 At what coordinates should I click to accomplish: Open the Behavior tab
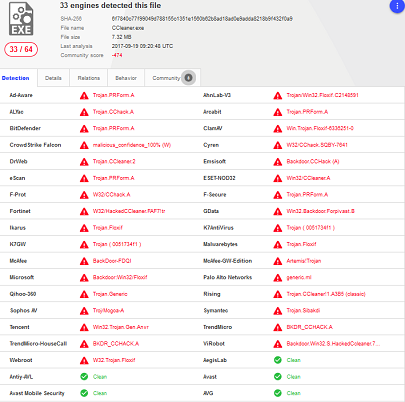pyautogui.click(x=126, y=78)
